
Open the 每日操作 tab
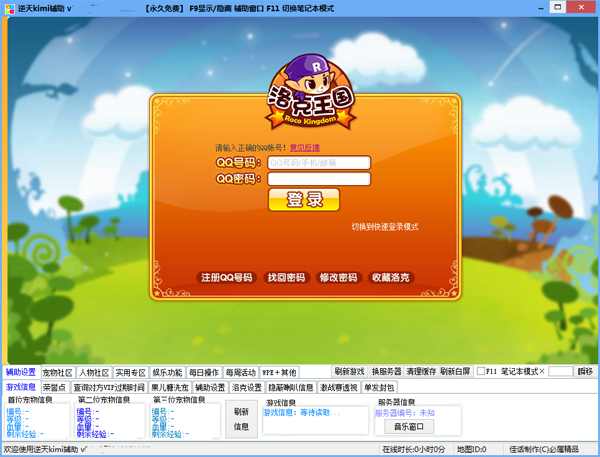click(204, 372)
